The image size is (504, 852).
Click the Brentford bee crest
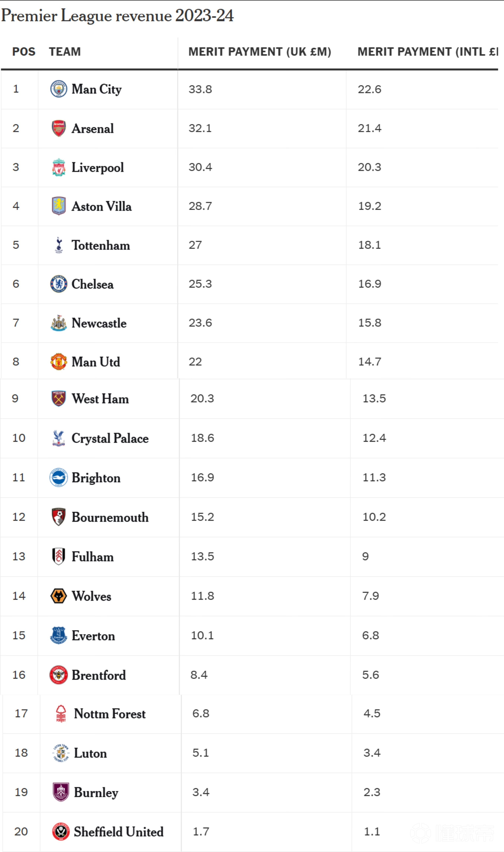(x=58, y=675)
